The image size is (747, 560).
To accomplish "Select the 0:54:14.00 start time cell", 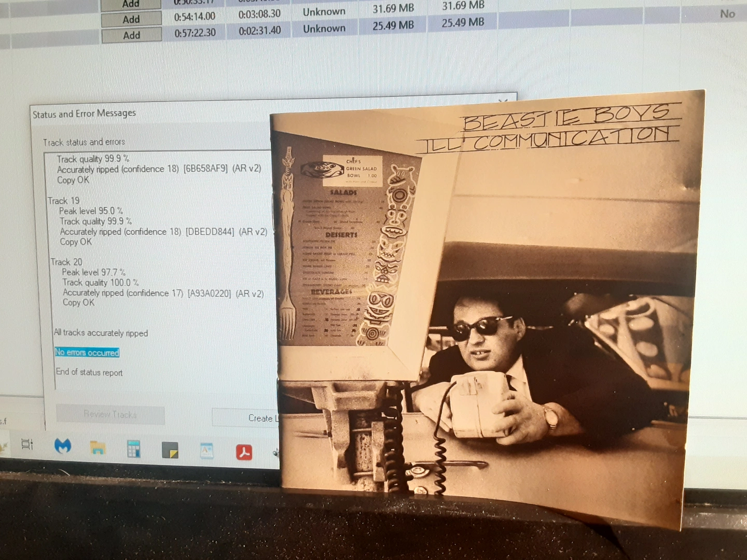I will tap(195, 17).
